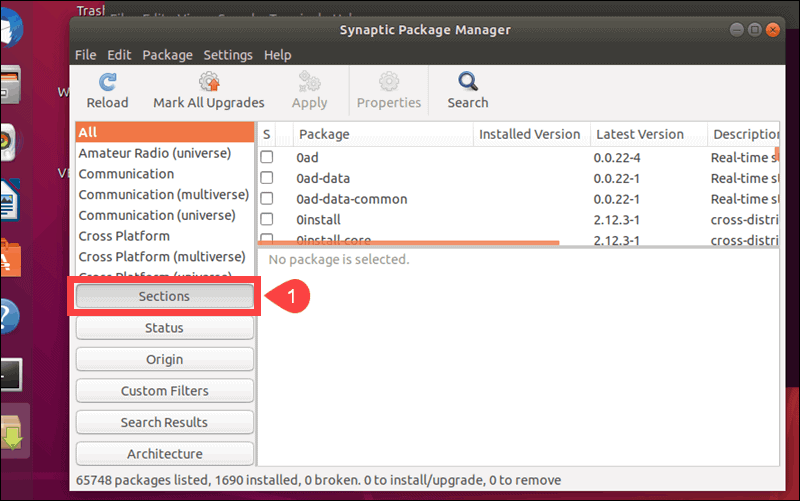Launch the Terminal from the dock
The height and width of the screenshot is (501, 800).
click(11, 374)
